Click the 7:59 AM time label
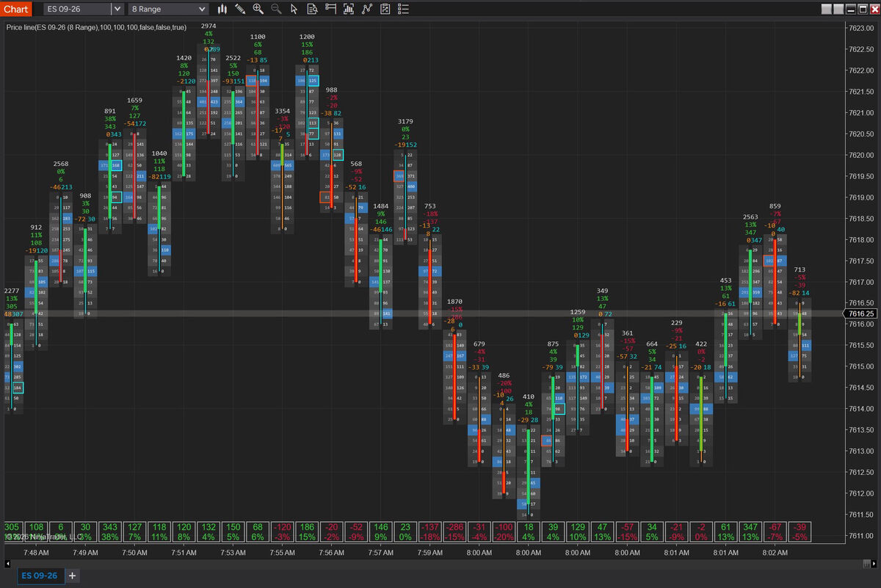The image size is (881, 588). tap(429, 552)
